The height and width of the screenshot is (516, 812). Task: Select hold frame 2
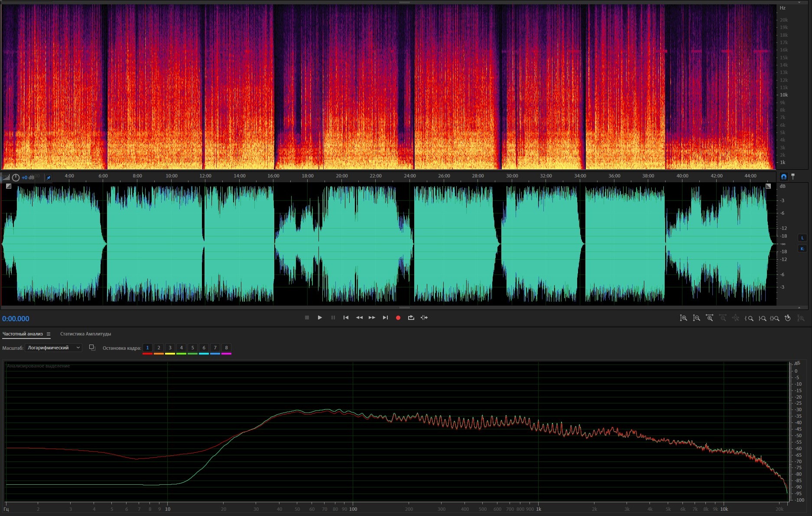click(159, 348)
